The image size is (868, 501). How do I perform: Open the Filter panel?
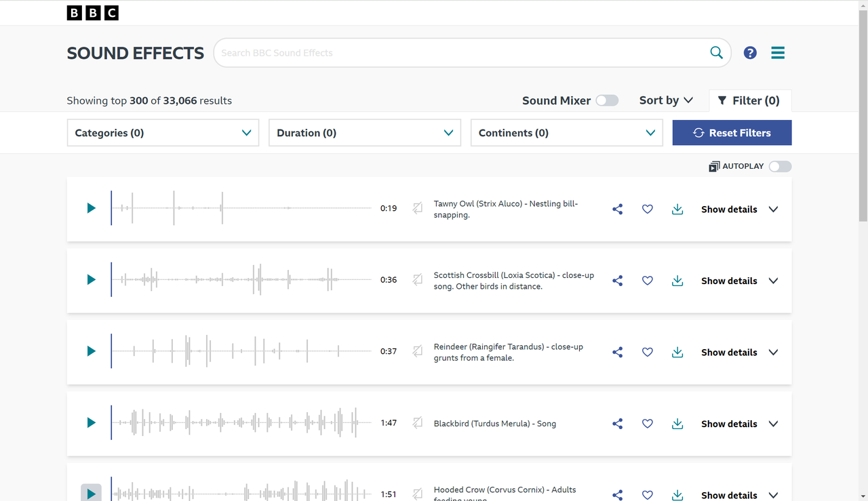(x=750, y=100)
